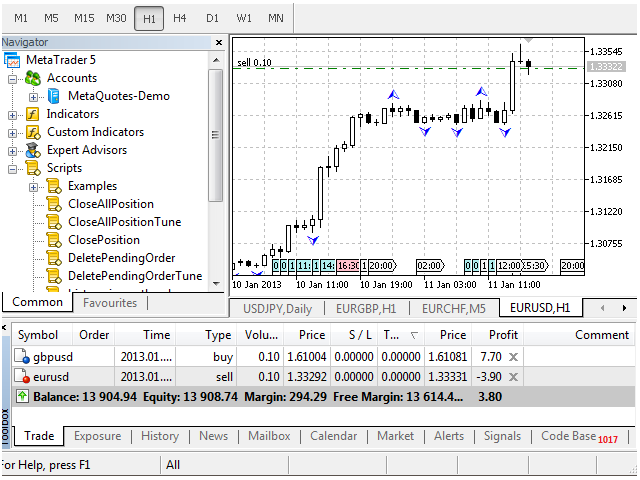This screenshot has height=480, width=640.
Task: Close the gbpusd position with X icon
Action: 513,356
